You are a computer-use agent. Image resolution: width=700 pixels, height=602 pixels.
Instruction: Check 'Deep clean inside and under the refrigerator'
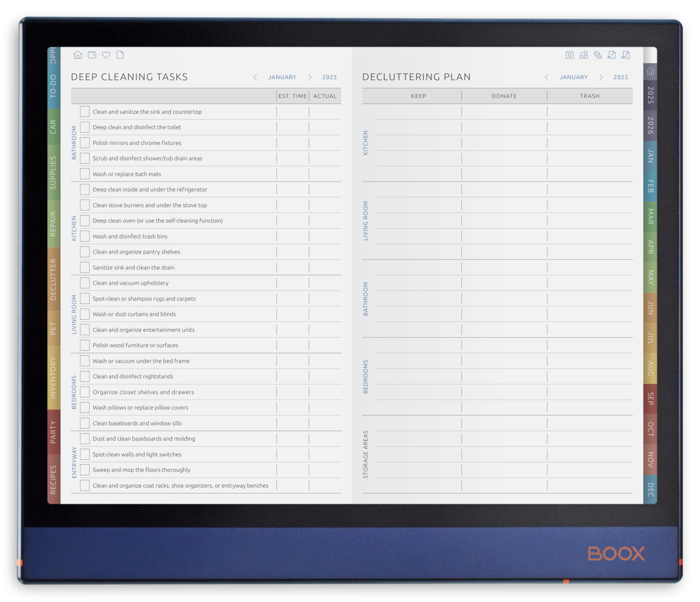(x=84, y=189)
